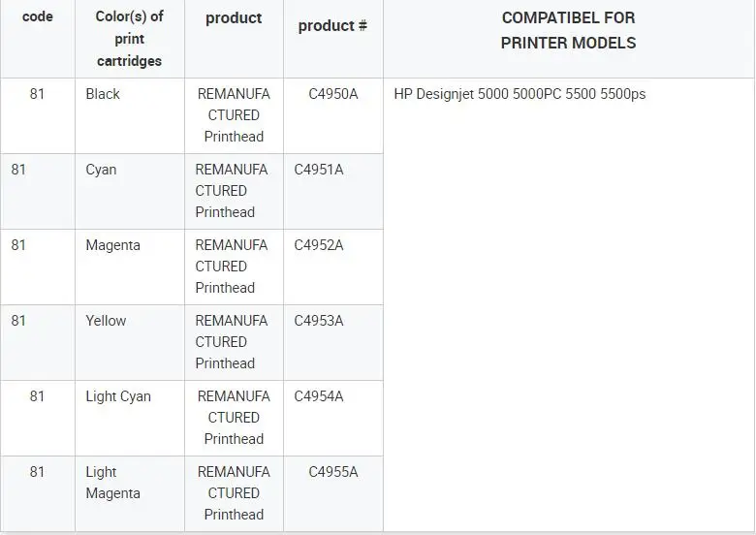This screenshot has width=756, height=535.
Task: Click the Magenta color cell
Action: (112, 245)
